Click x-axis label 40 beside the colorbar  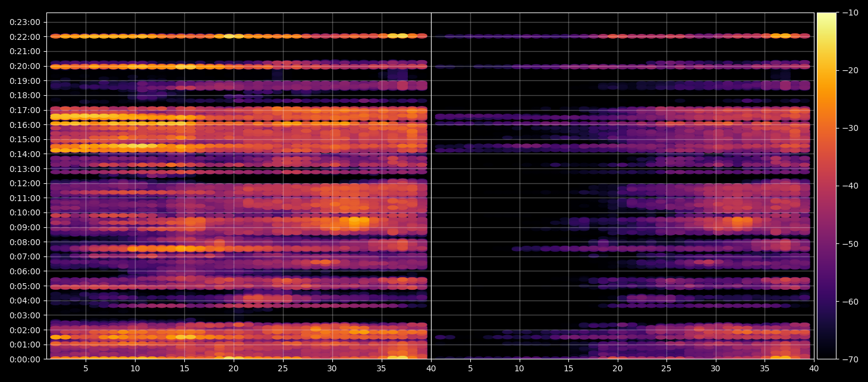813,368
